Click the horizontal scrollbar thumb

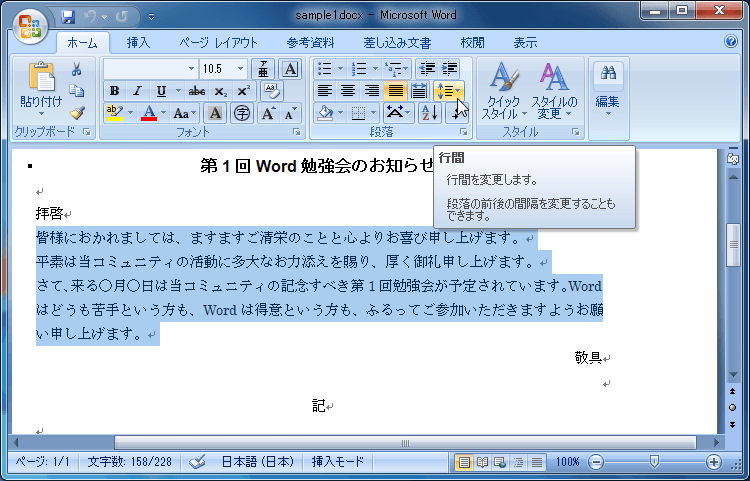[x=406, y=443]
